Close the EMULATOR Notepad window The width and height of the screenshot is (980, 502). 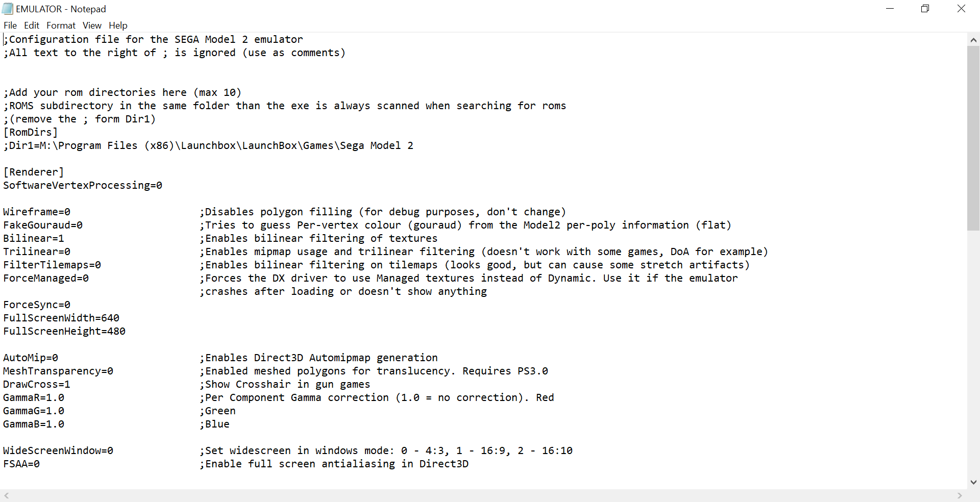pos(961,9)
